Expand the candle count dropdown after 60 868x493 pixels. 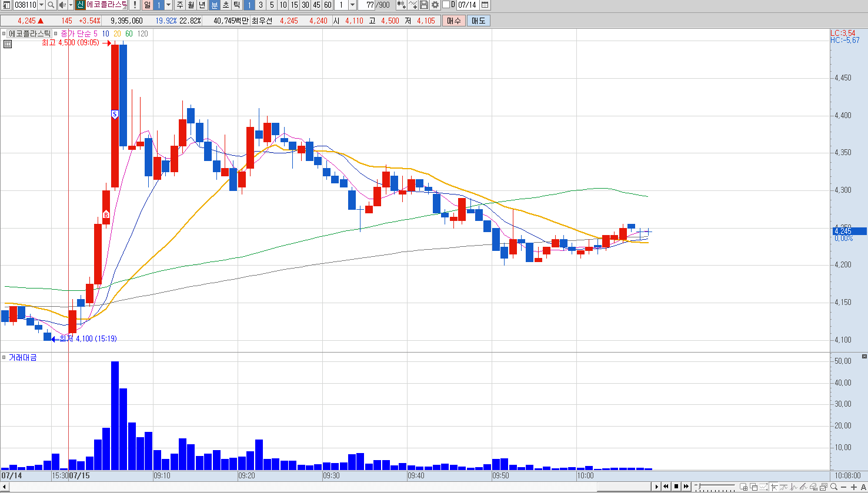tap(352, 5)
